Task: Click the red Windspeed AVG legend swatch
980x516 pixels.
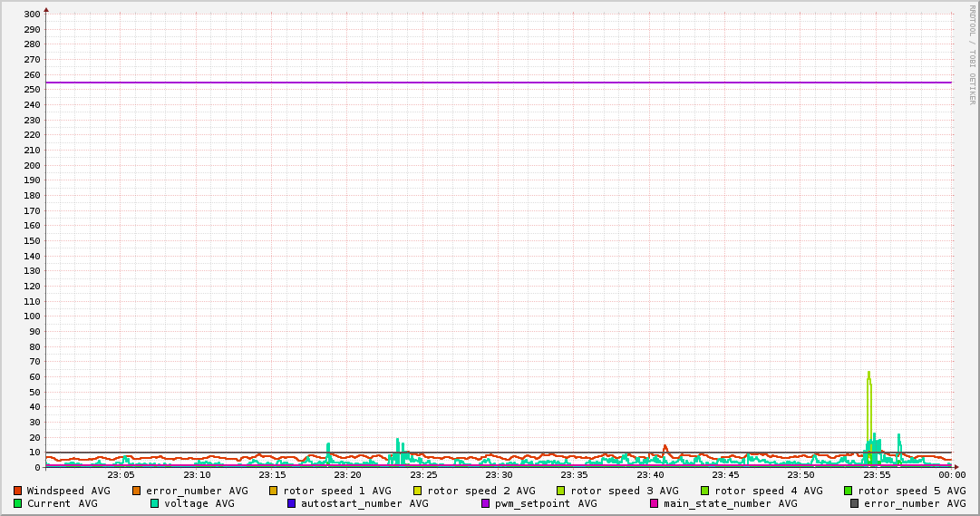Action: click(x=17, y=491)
